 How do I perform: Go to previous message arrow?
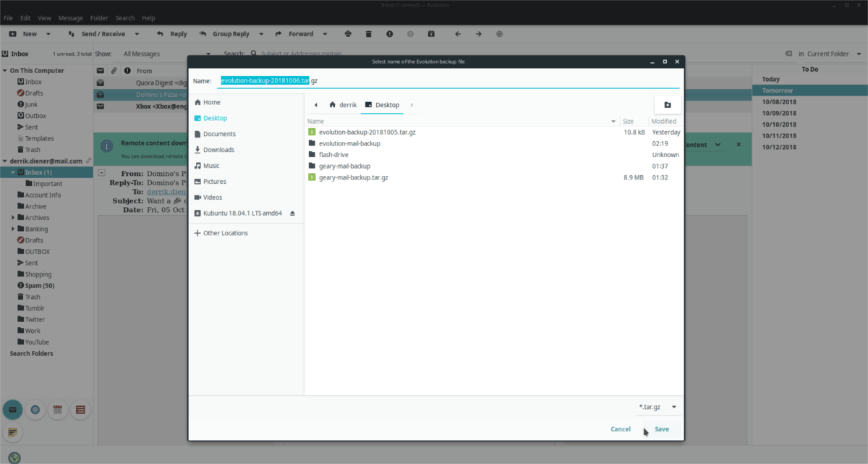point(458,34)
